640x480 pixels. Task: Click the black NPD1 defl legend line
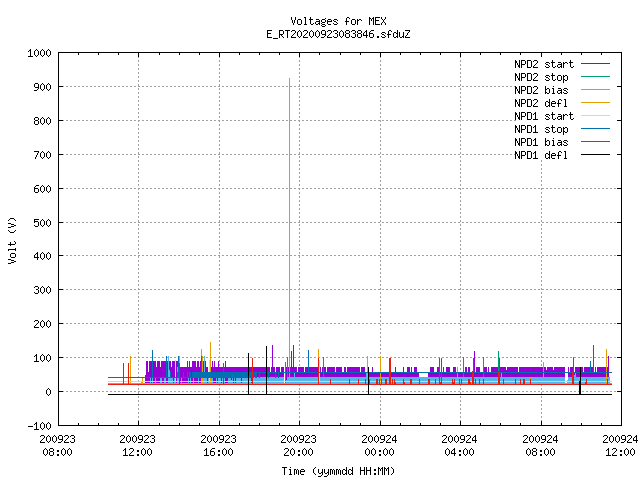596,155
